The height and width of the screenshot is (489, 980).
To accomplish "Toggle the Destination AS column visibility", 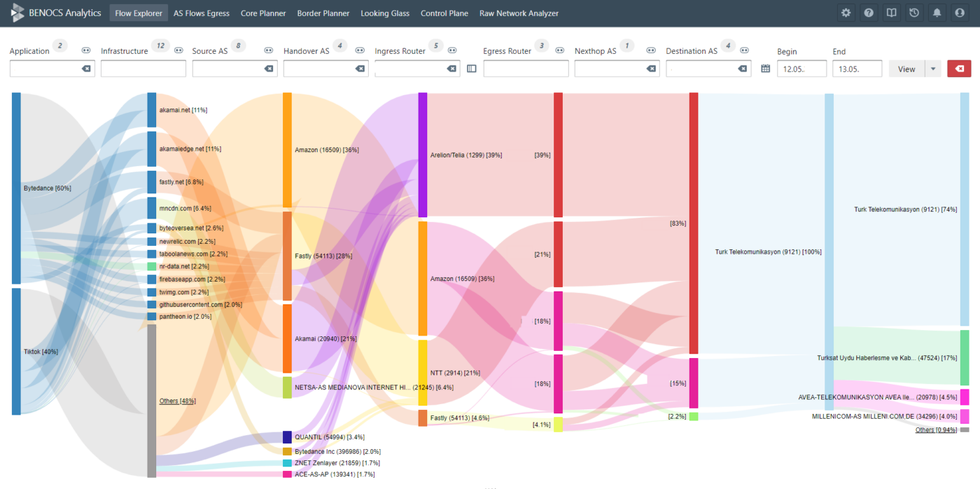I will point(744,50).
